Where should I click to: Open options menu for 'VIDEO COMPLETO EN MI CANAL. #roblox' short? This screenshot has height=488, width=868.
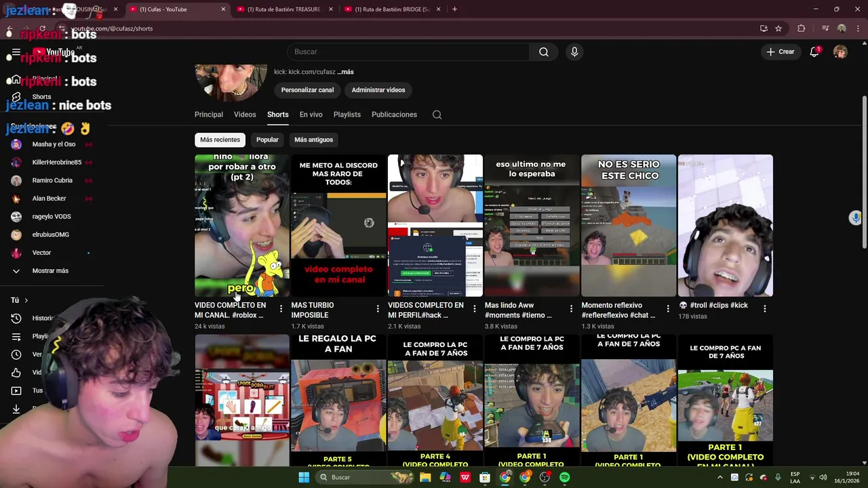(281, 309)
